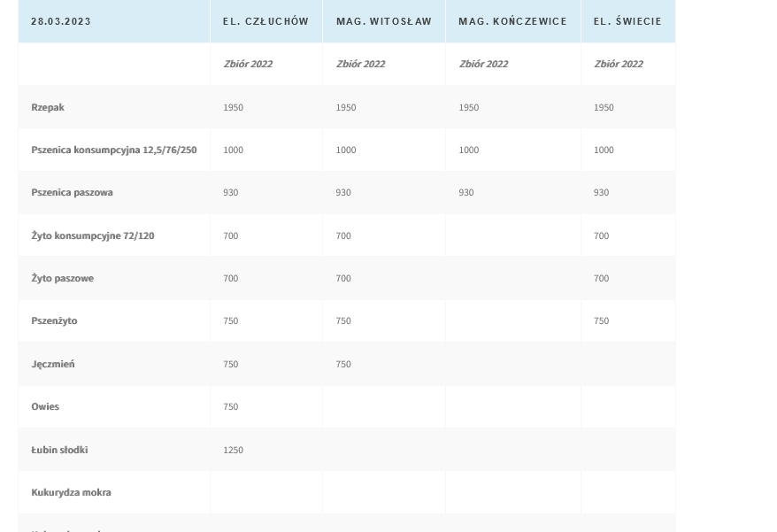Click the 28.03.2023 date header cell

coord(61,21)
